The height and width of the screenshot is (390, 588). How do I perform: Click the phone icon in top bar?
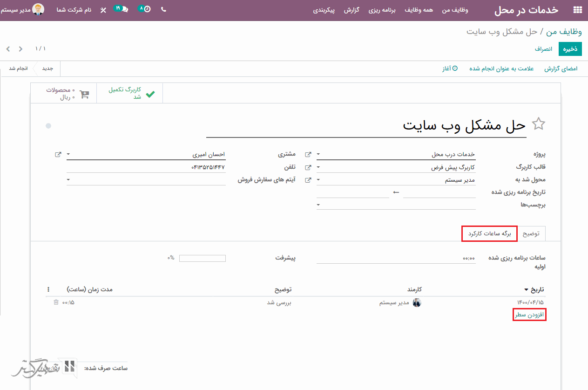(163, 9)
